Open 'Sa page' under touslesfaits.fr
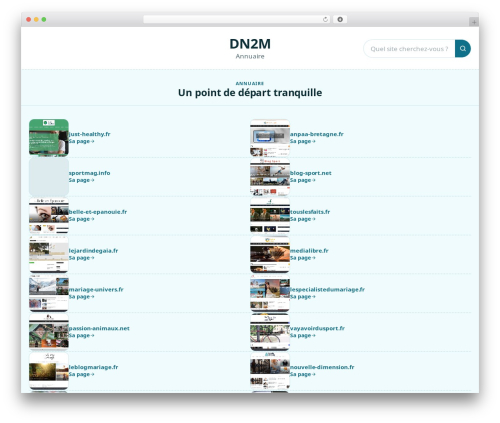This screenshot has width=500, height=423. pos(303,219)
